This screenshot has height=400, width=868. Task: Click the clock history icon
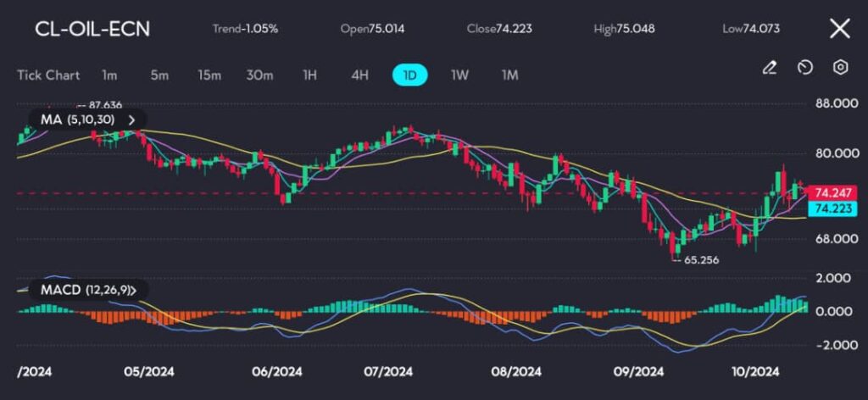[805, 67]
